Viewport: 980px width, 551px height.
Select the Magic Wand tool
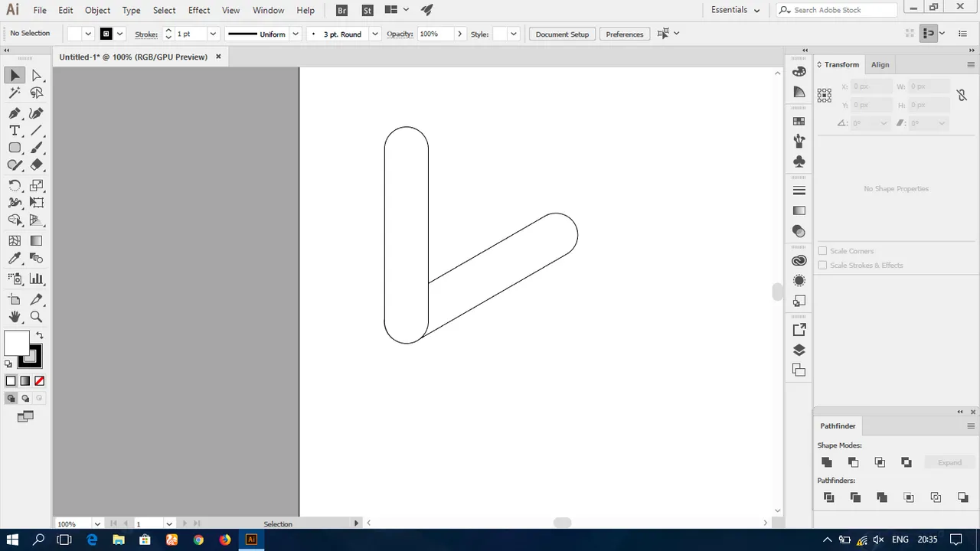(15, 93)
